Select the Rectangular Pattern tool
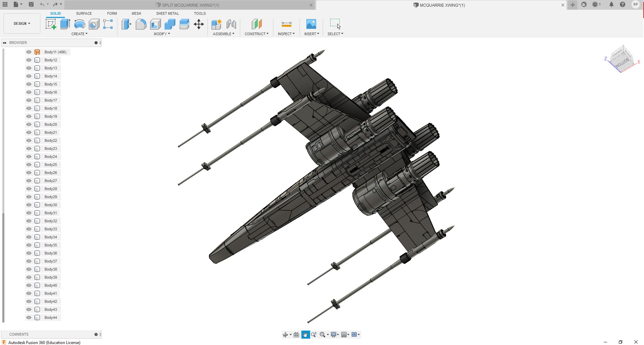This screenshot has width=644, height=345. (108, 24)
